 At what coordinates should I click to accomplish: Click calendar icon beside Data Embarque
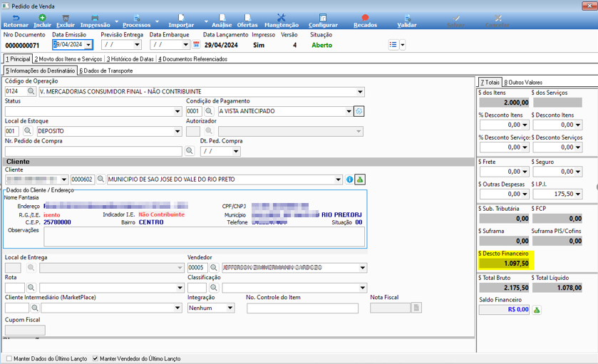pyautogui.click(x=196, y=45)
